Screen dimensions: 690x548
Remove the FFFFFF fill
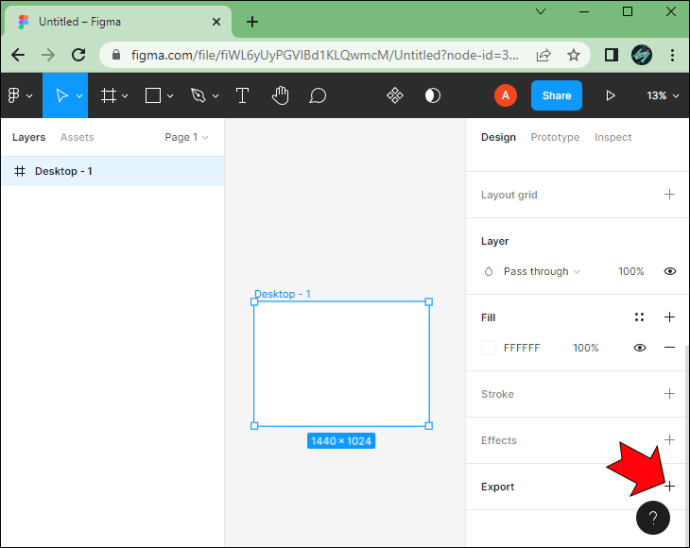669,348
